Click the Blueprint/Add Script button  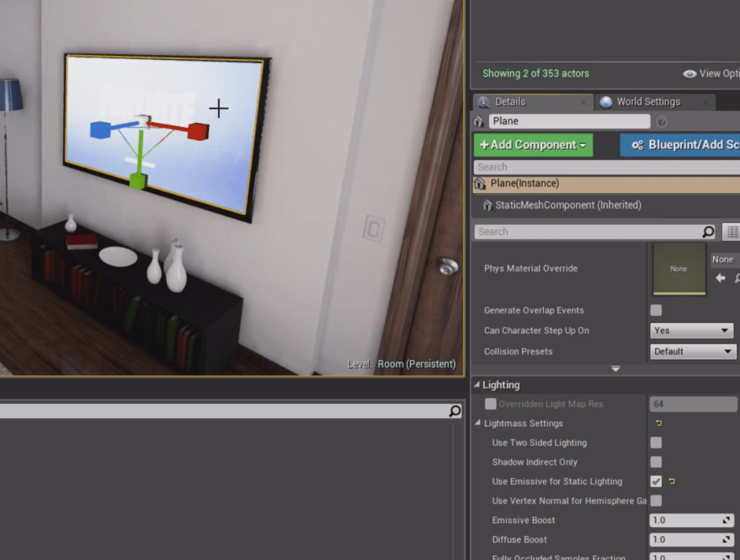coord(684,145)
